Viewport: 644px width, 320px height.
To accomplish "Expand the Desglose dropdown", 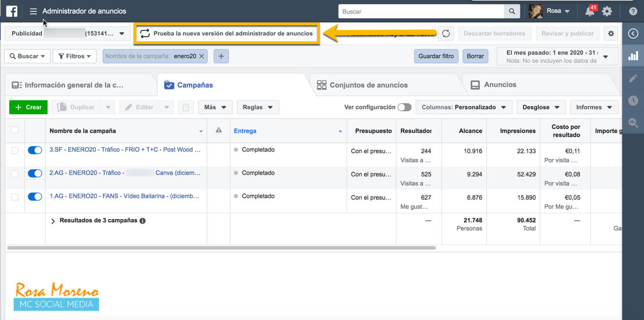I will click(x=541, y=107).
